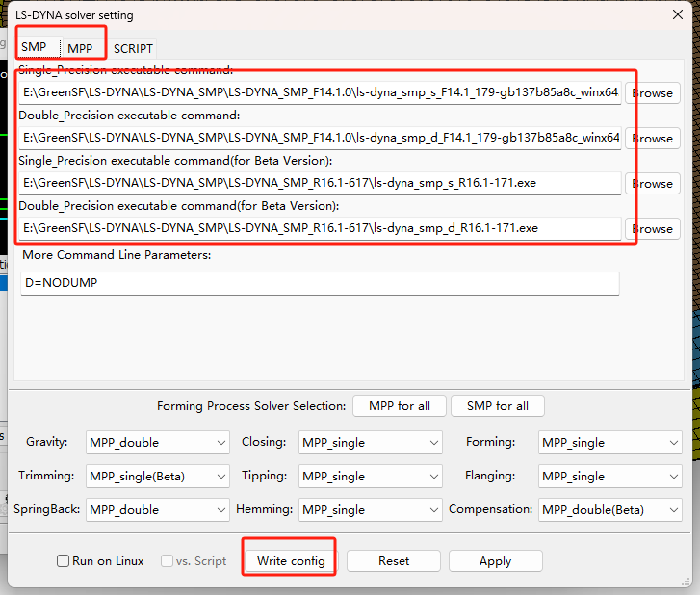Toggle the vs. Script checkbox
700x595 pixels.
coord(167,560)
